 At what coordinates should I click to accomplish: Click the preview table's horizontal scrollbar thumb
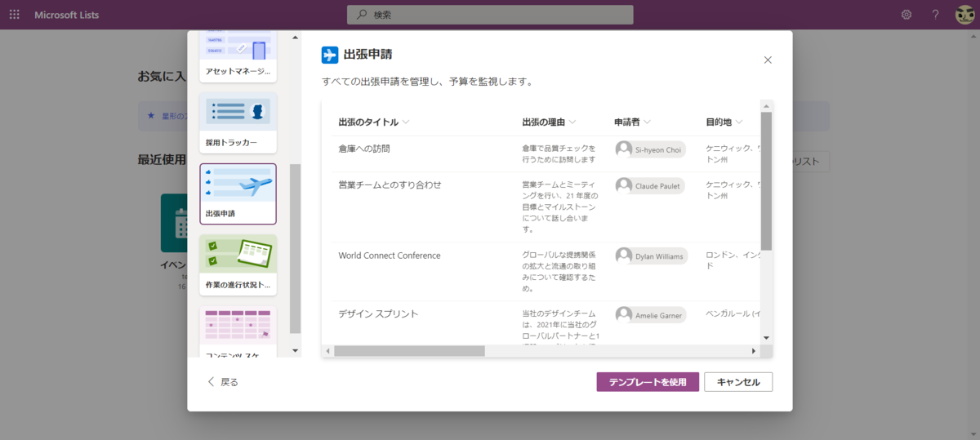409,351
